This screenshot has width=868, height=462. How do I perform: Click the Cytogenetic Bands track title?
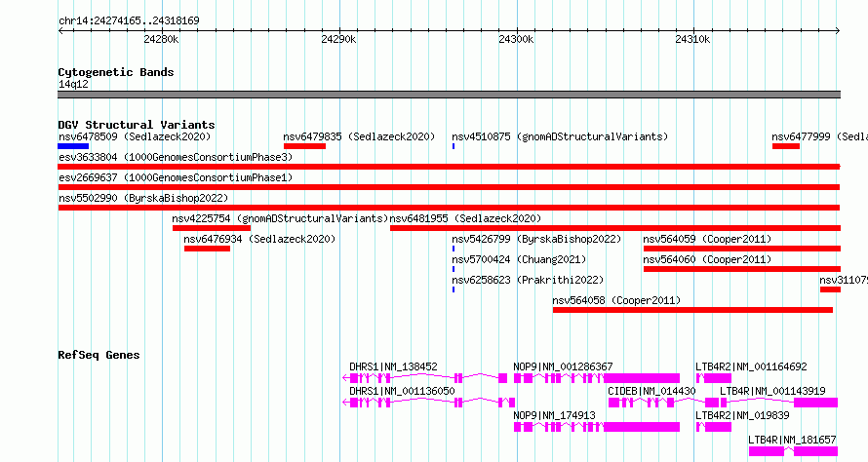coord(116,72)
